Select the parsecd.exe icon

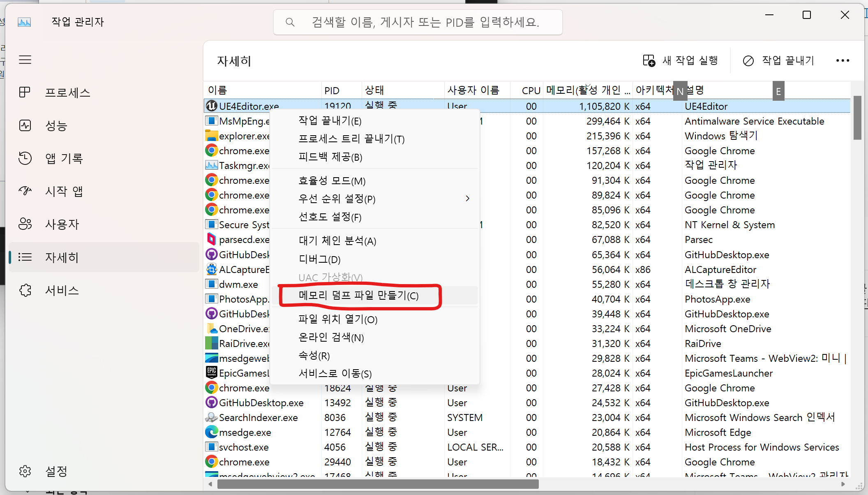click(211, 239)
